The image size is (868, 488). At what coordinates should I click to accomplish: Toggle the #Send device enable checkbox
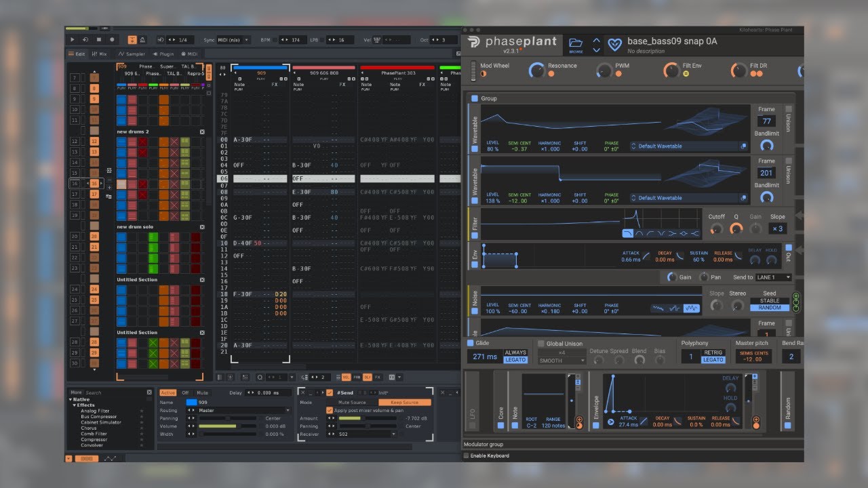(x=330, y=392)
